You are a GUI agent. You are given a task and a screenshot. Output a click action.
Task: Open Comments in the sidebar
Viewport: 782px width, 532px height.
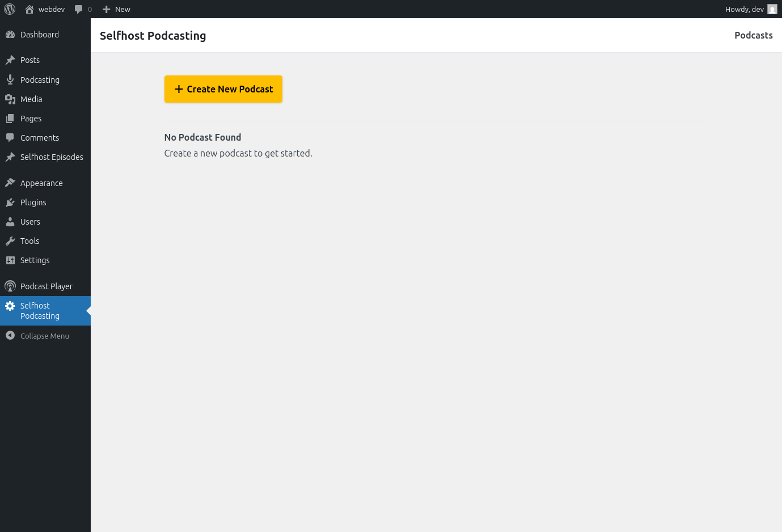[x=40, y=138]
